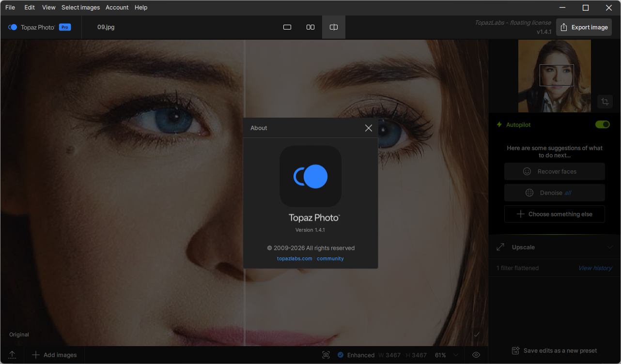The height and width of the screenshot is (364, 621).
Task: Open the community link
Action: [x=330, y=258]
